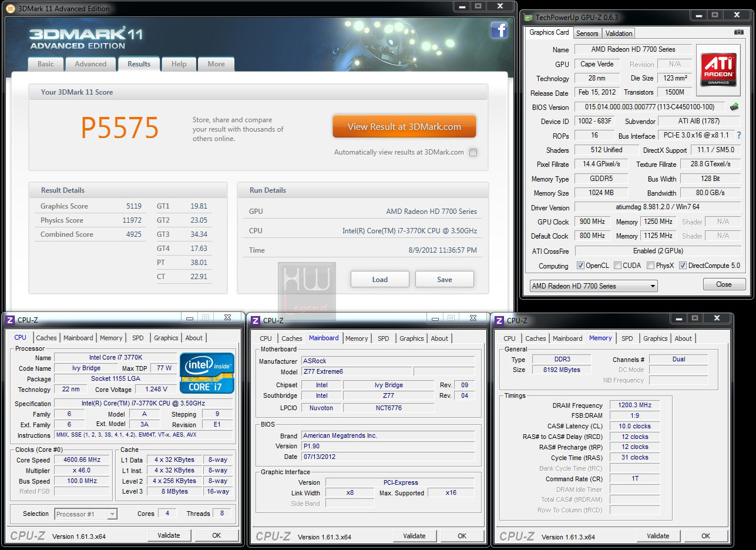The height and width of the screenshot is (550, 756).
Task: Open the AMD Radeon HD 7700 Series dropdown
Action: 593,286
